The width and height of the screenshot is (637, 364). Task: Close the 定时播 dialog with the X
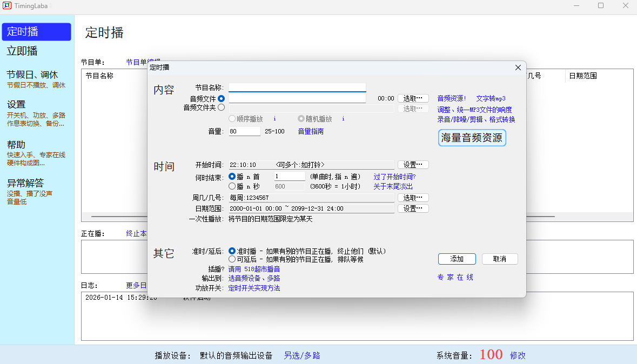tap(518, 68)
